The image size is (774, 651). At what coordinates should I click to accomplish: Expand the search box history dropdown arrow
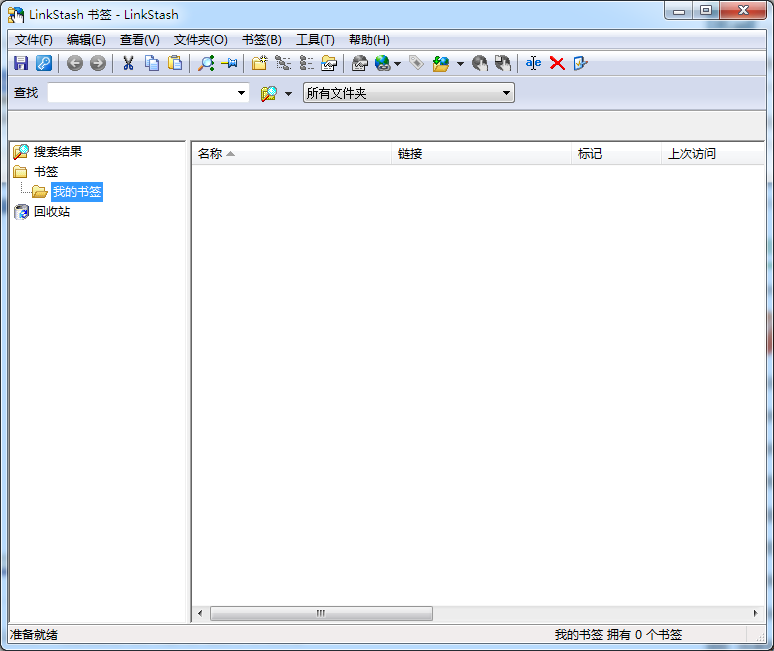(x=241, y=93)
